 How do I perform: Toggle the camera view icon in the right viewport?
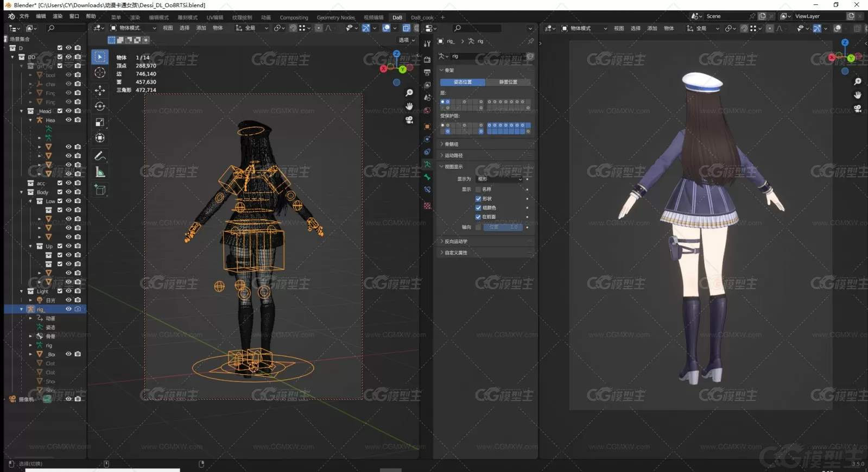click(x=858, y=109)
